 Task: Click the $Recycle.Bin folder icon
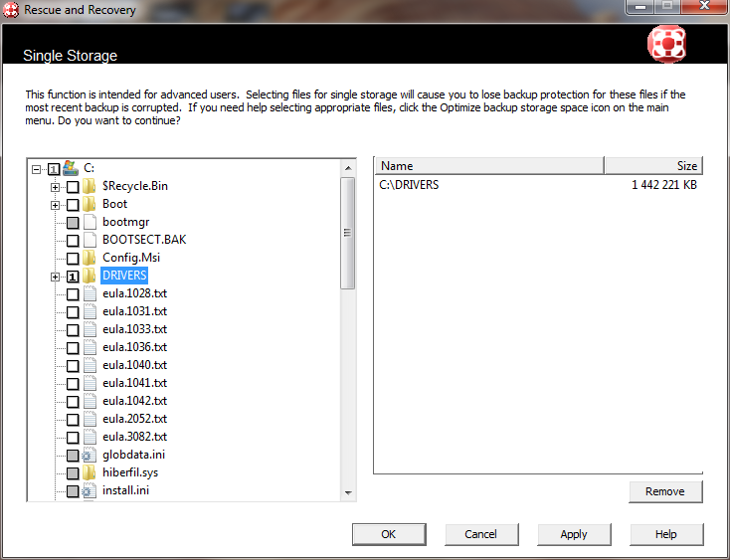(90, 186)
